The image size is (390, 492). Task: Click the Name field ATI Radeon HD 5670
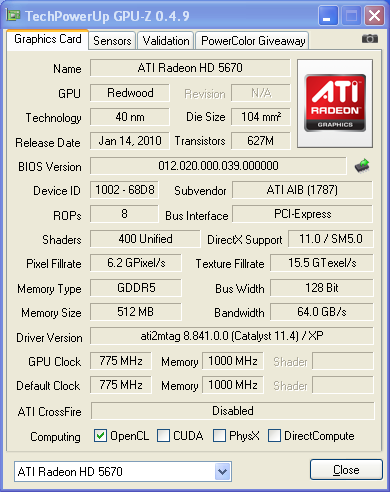(190, 68)
